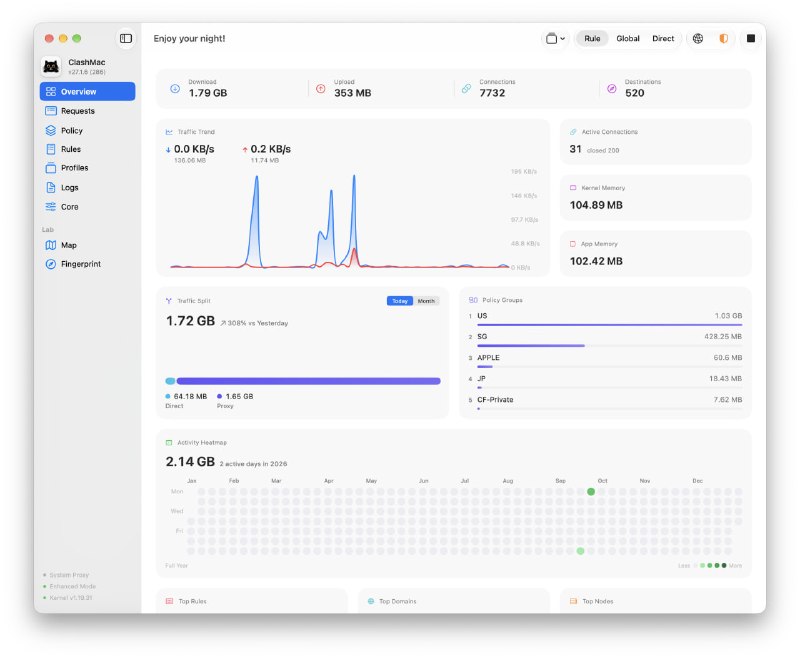Click the green October heatmap day dot
800x658 pixels.
tap(591, 492)
